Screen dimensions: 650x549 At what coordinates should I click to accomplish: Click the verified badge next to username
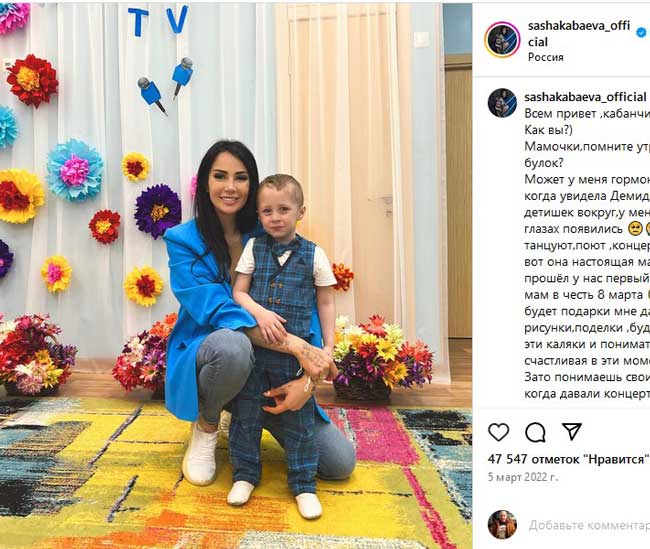coord(641,32)
